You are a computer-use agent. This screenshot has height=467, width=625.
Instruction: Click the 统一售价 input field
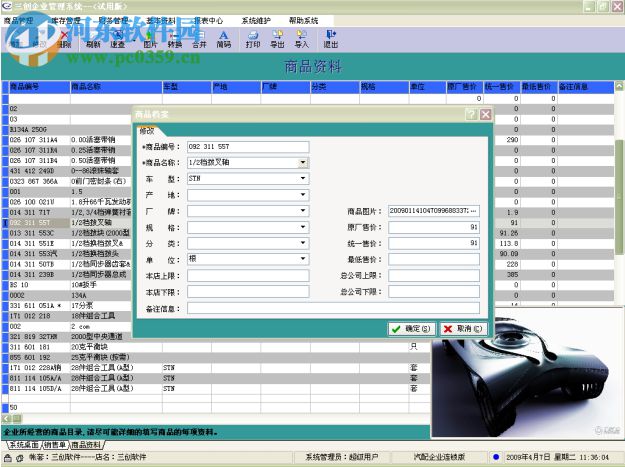click(x=434, y=243)
